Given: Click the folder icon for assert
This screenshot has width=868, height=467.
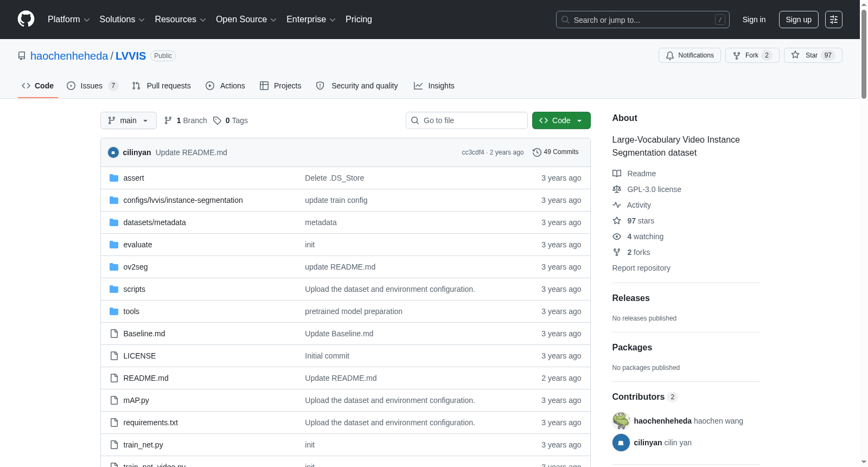Looking at the screenshot, I should pos(114,178).
